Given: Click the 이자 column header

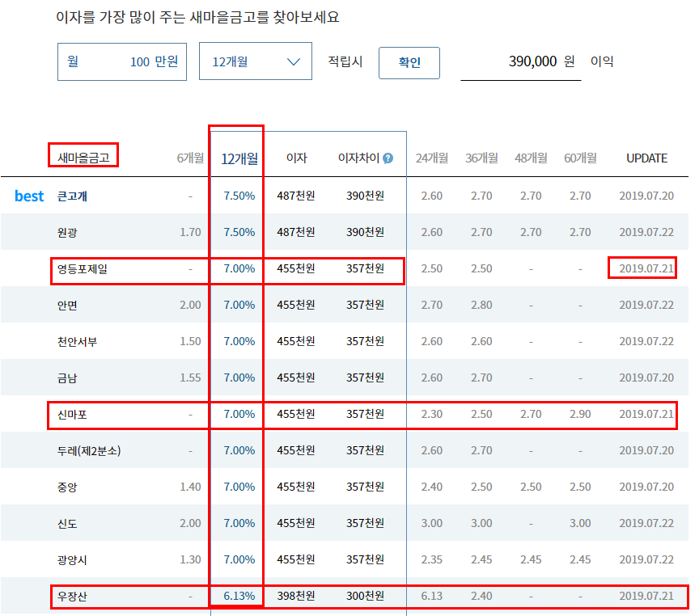Looking at the screenshot, I should [x=296, y=158].
